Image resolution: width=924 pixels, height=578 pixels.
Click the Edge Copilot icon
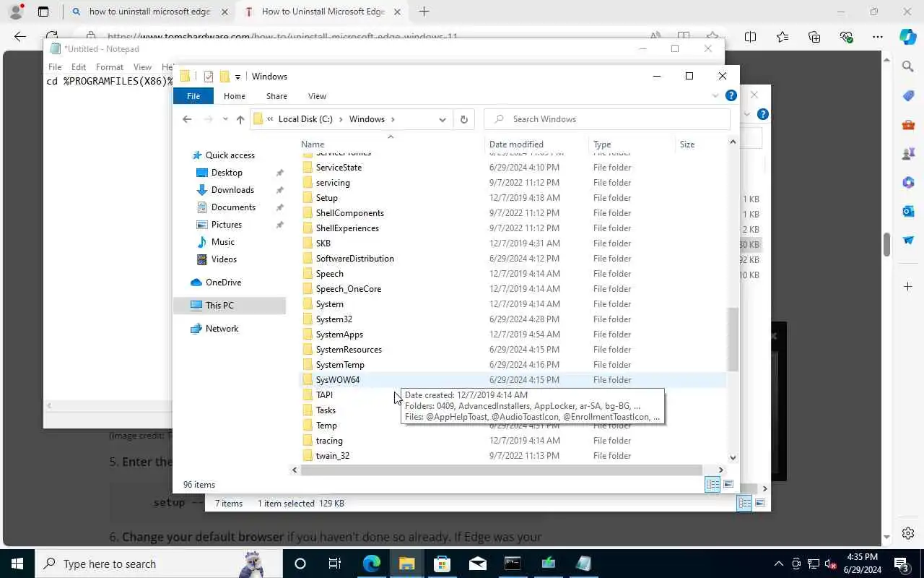[x=908, y=37]
